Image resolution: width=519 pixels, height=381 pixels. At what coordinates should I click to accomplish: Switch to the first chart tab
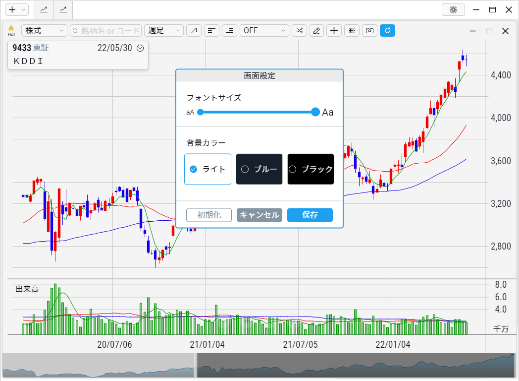click(x=44, y=10)
